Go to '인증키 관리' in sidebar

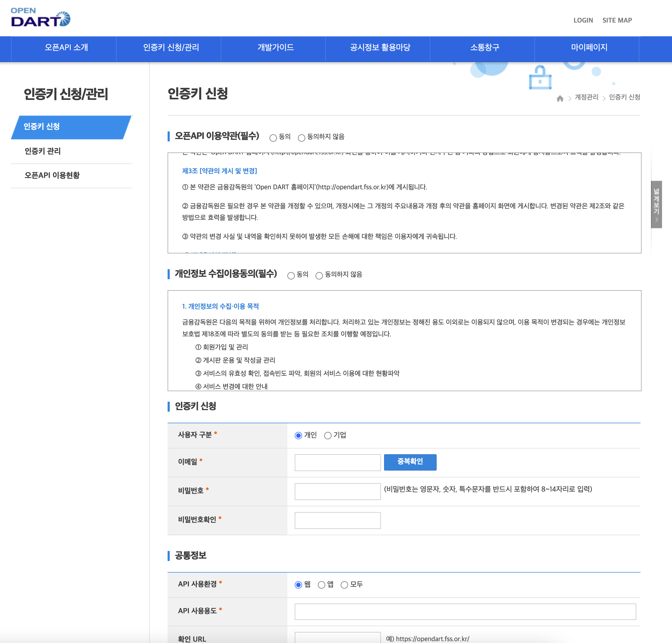[43, 151]
